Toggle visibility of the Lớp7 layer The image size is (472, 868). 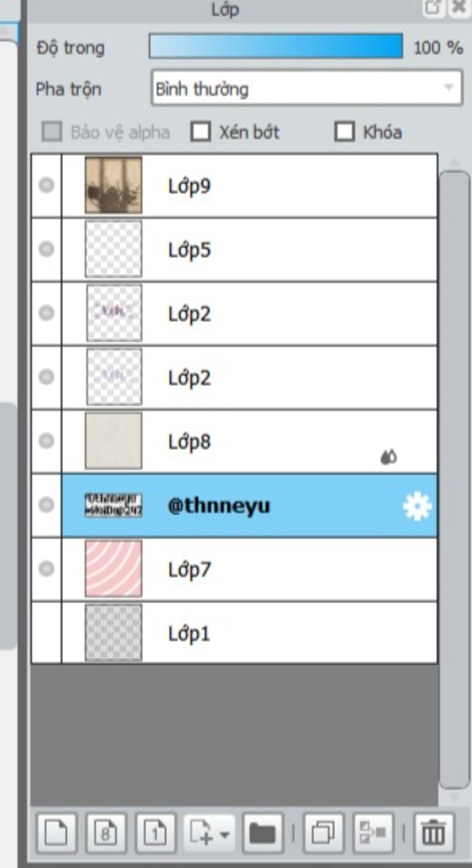pyautogui.click(x=46, y=569)
